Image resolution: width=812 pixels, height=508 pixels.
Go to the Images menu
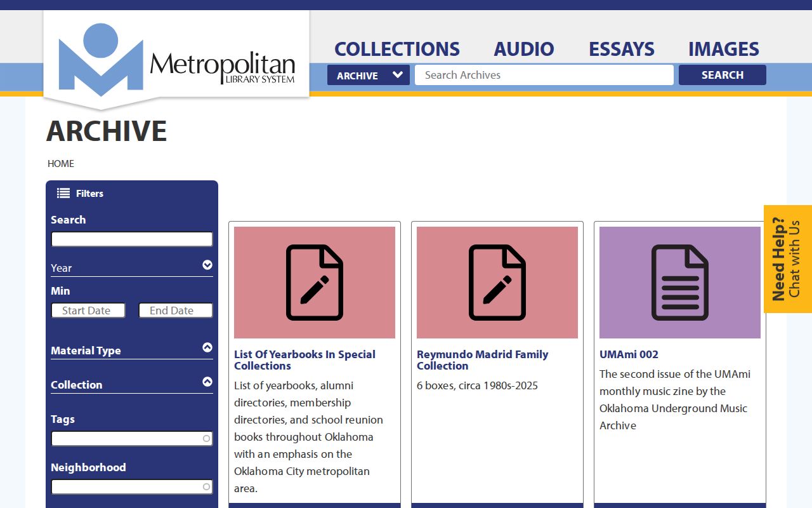(724, 49)
